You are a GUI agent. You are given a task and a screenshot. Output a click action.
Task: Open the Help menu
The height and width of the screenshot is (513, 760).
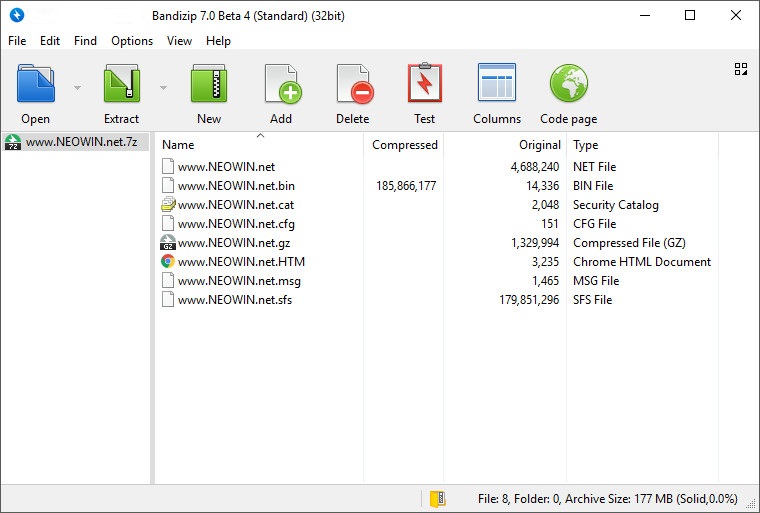pos(218,41)
